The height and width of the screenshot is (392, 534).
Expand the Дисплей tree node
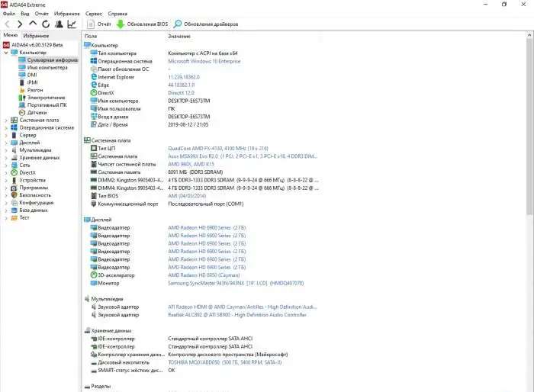click(x=6, y=143)
